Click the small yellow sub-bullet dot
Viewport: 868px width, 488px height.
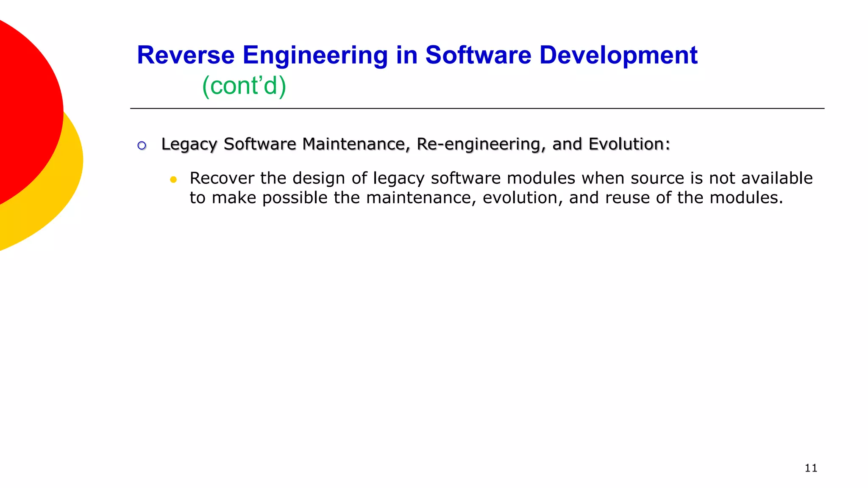tap(173, 180)
